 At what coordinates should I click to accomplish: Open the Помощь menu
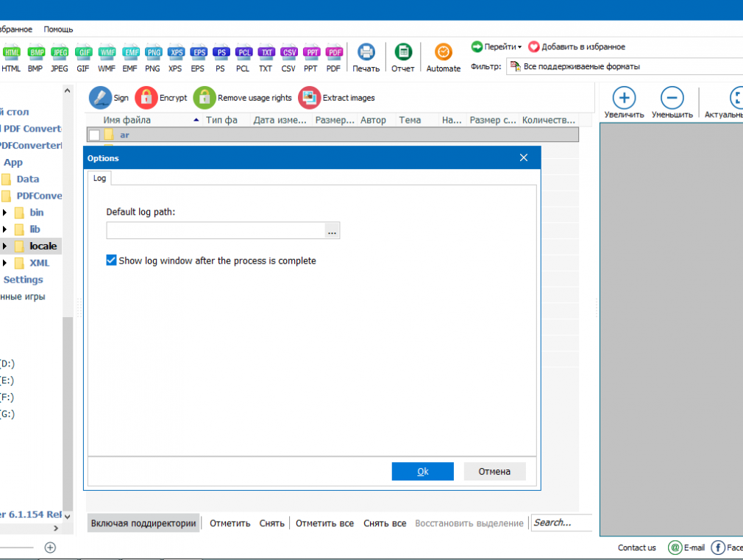coord(58,29)
